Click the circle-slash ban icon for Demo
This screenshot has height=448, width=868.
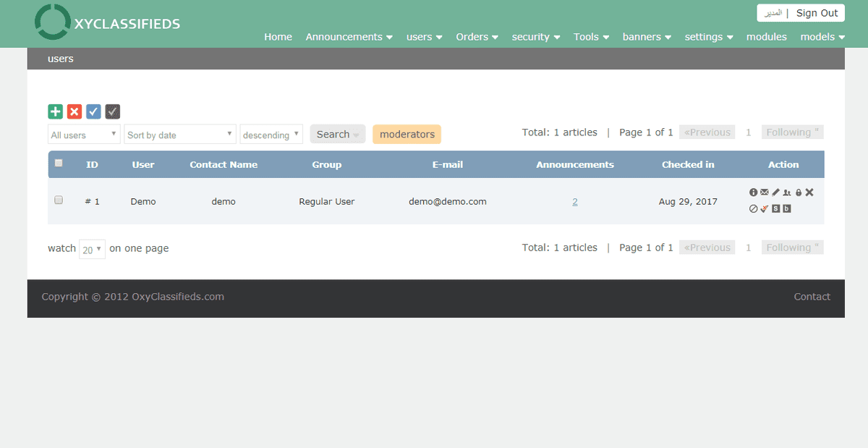pyautogui.click(x=753, y=209)
